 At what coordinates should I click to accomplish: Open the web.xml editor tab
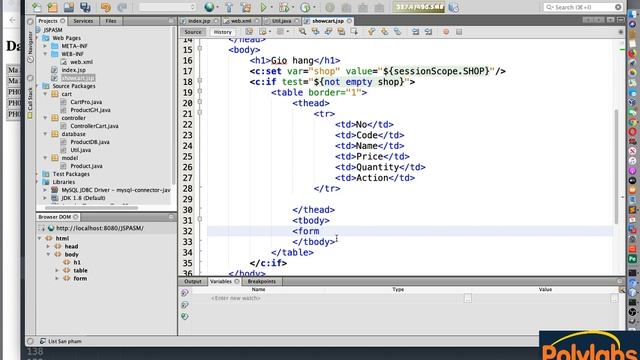point(241,21)
